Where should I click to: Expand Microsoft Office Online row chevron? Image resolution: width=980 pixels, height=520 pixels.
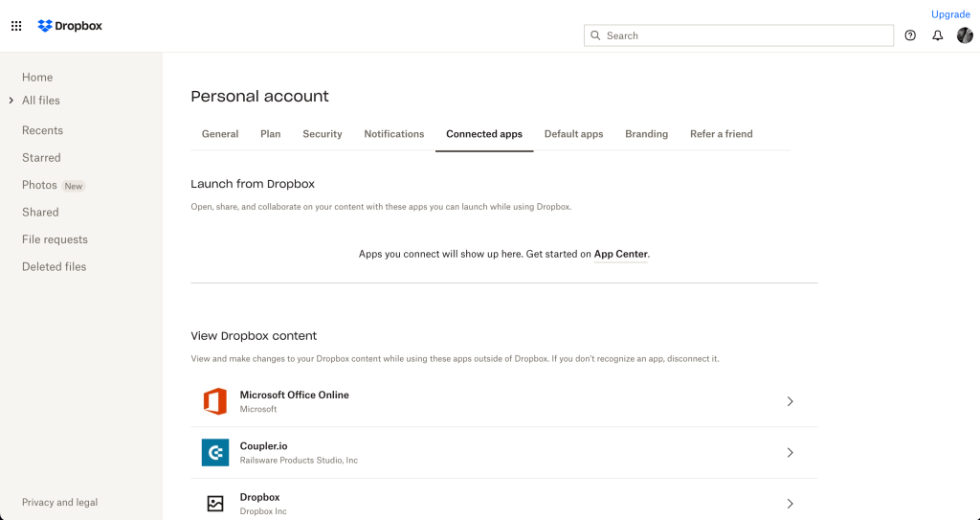click(790, 401)
